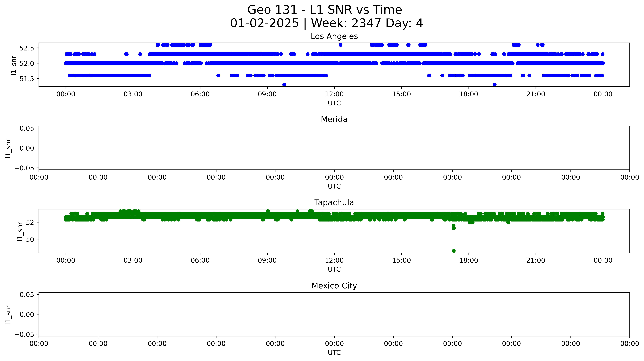Click the −0.05 y-axis tick in Mexico City plot

(24, 334)
